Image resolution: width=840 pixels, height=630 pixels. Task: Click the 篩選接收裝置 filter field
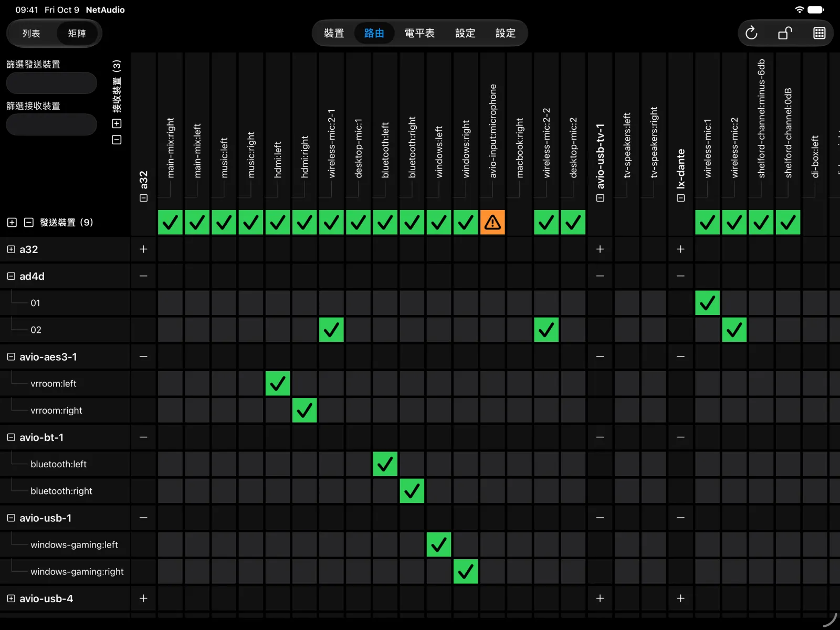tap(51, 124)
